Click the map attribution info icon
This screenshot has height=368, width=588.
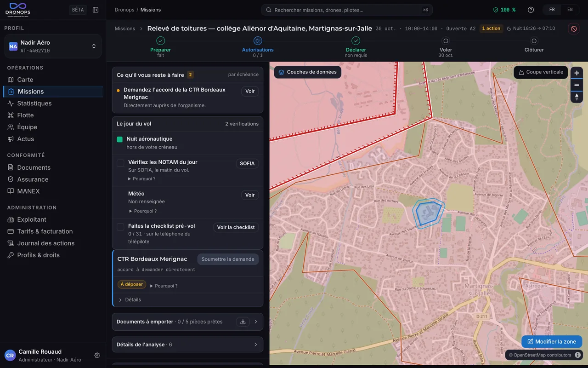[x=578, y=355]
